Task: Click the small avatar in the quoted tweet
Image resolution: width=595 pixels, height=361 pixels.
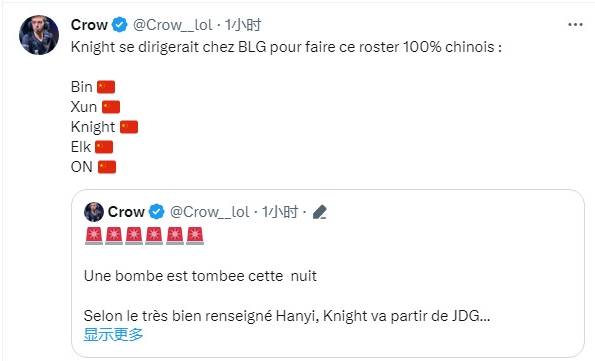Action: coord(94,212)
